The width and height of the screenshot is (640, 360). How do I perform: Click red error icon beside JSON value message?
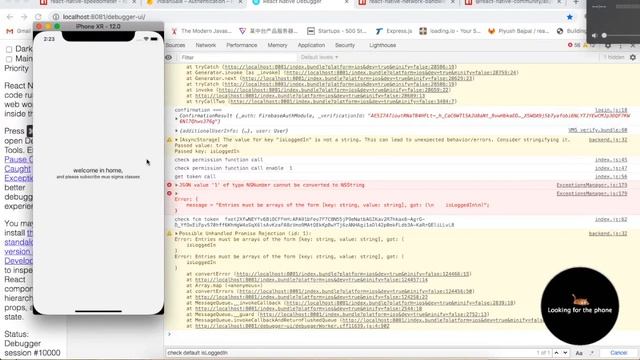(x=169, y=185)
